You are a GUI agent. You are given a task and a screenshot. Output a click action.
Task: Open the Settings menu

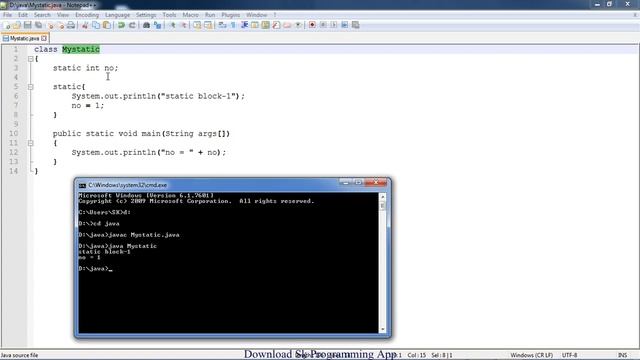pyautogui.click(x=146, y=15)
